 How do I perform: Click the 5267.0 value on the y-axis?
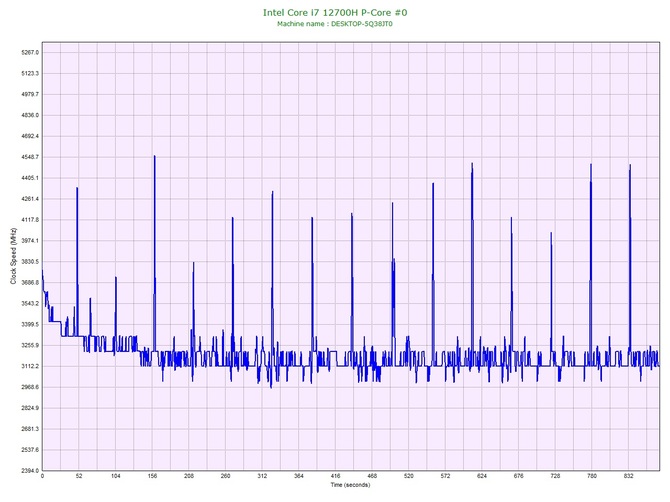(30, 53)
